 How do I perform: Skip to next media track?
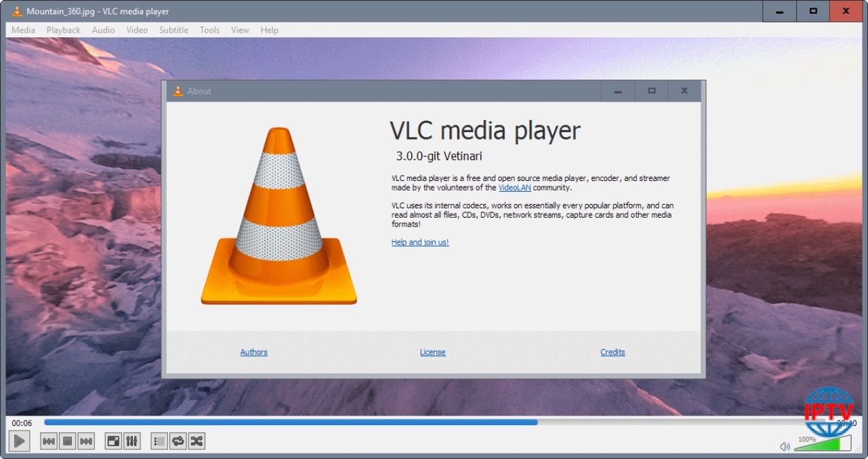coord(86,441)
